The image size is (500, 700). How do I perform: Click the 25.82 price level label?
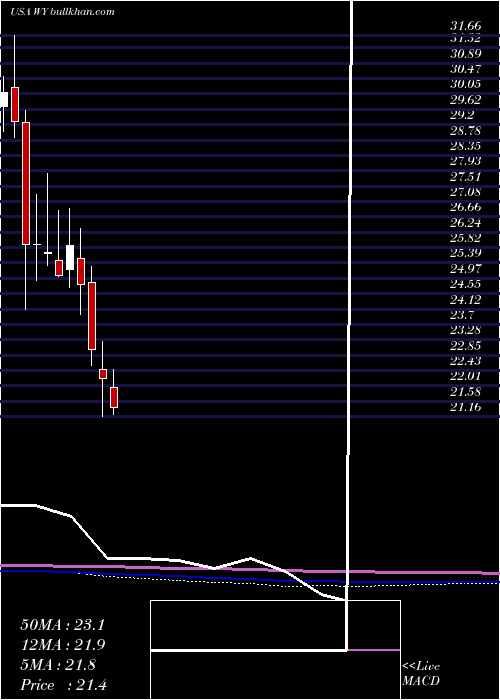click(x=465, y=238)
